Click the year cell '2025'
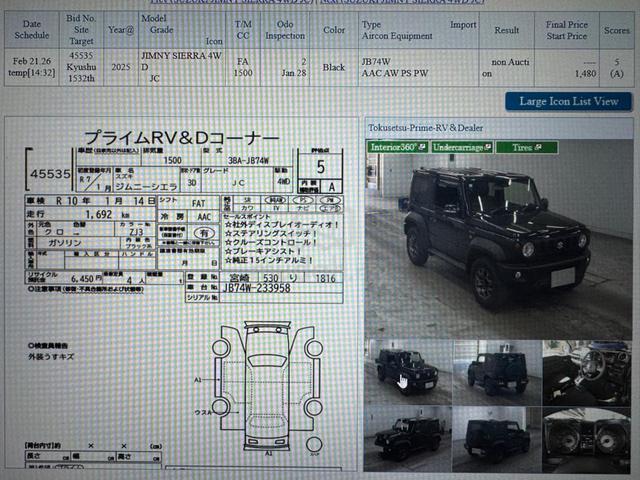This screenshot has height=480, width=640. (x=121, y=67)
